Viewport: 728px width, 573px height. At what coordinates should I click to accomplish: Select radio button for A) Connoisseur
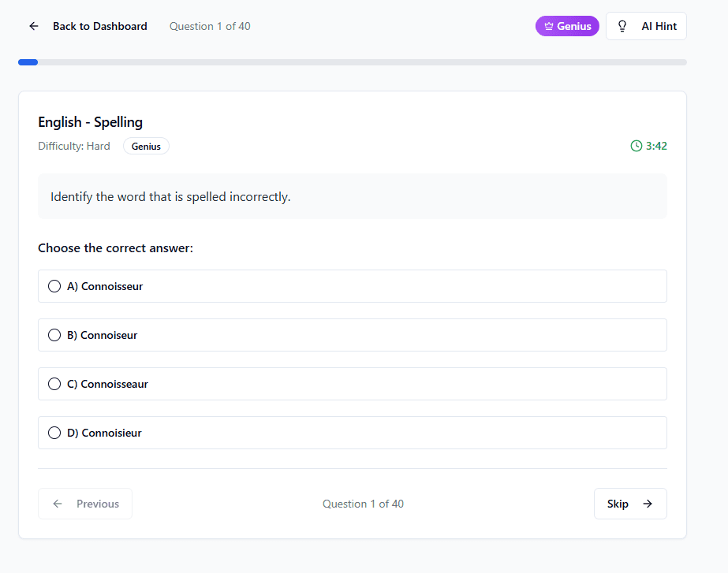click(x=54, y=286)
